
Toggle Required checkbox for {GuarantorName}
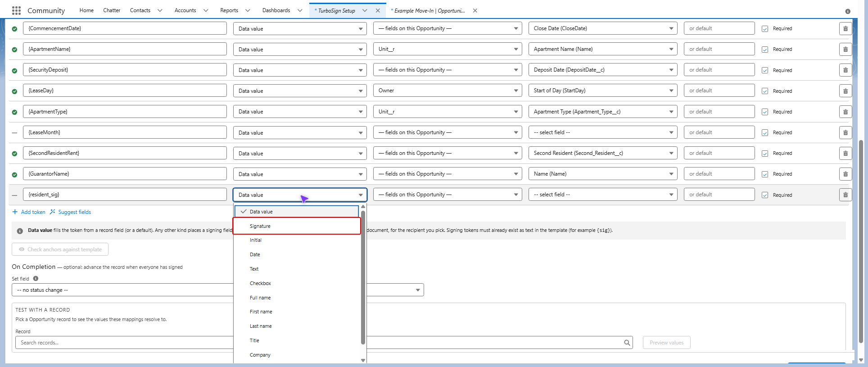pyautogui.click(x=765, y=174)
